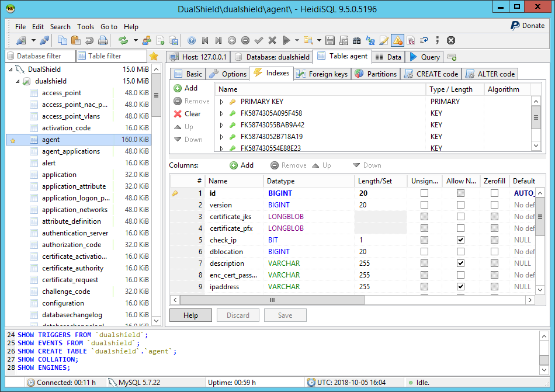This screenshot has width=555, height=392.
Task: Open a new query tab icon
Action: coord(452,57)
